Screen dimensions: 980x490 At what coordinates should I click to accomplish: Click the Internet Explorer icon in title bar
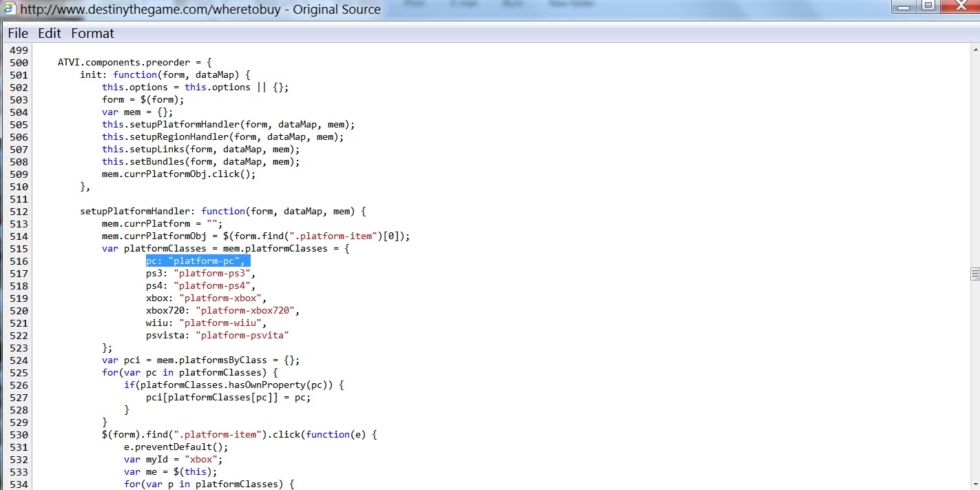point(10,9)
